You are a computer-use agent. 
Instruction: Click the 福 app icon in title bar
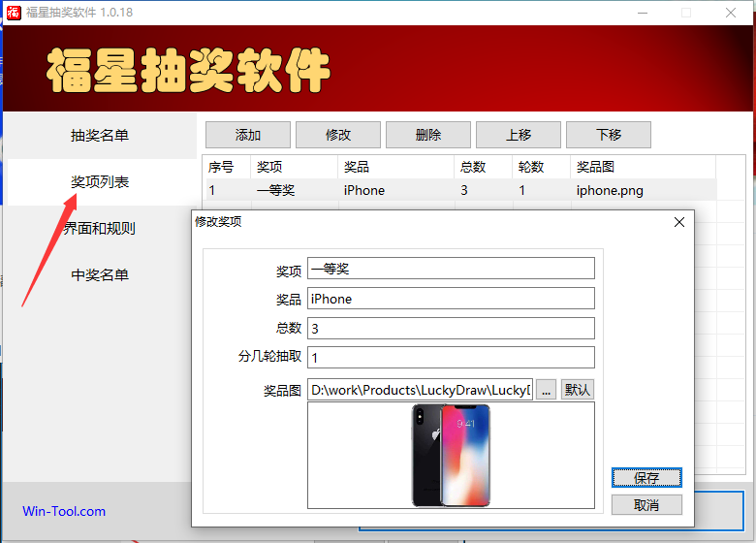coord(14,13)
